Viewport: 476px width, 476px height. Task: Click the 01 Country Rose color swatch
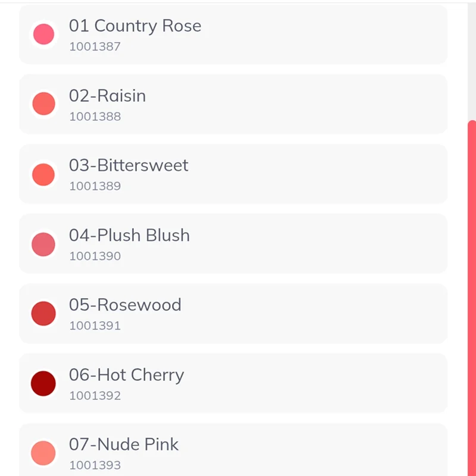pyautogui.click(x=43, y=34)
